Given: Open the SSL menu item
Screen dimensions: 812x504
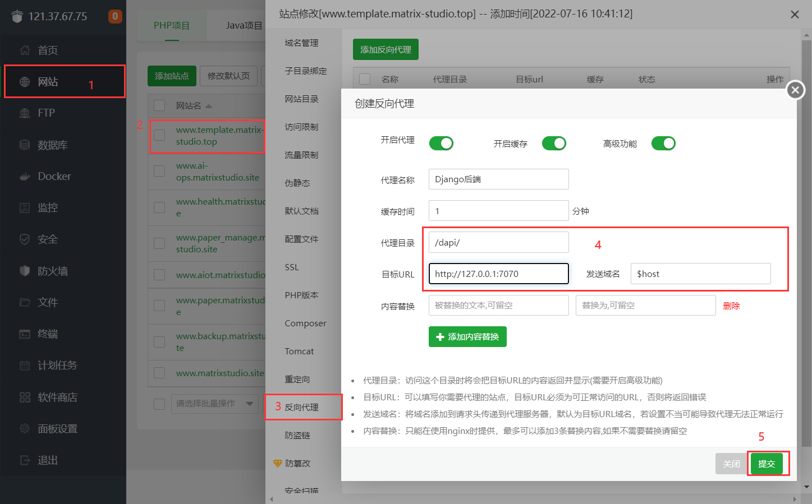Looking at the screenshot, I should coord(292,267).
